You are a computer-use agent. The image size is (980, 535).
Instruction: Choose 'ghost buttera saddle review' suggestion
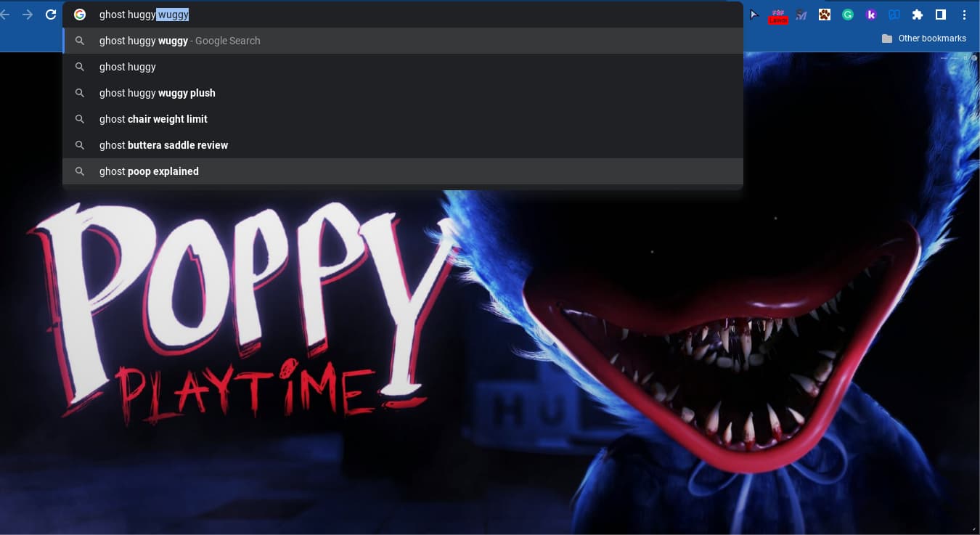click(x=403, y=145)
